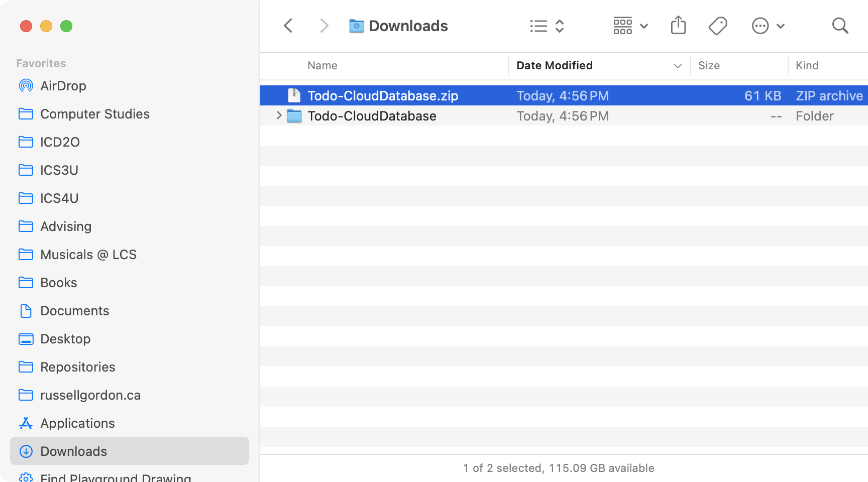Viewport: 868px width, 482px height.
Task: Sort files by the Size column
Action: [x=709, y=65]
